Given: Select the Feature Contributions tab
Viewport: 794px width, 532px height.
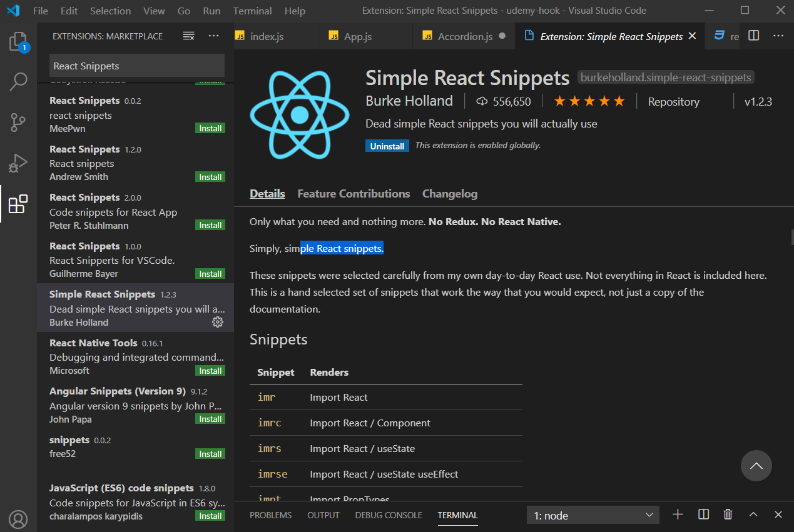Looking at the screenshot, I should (354, 194).
